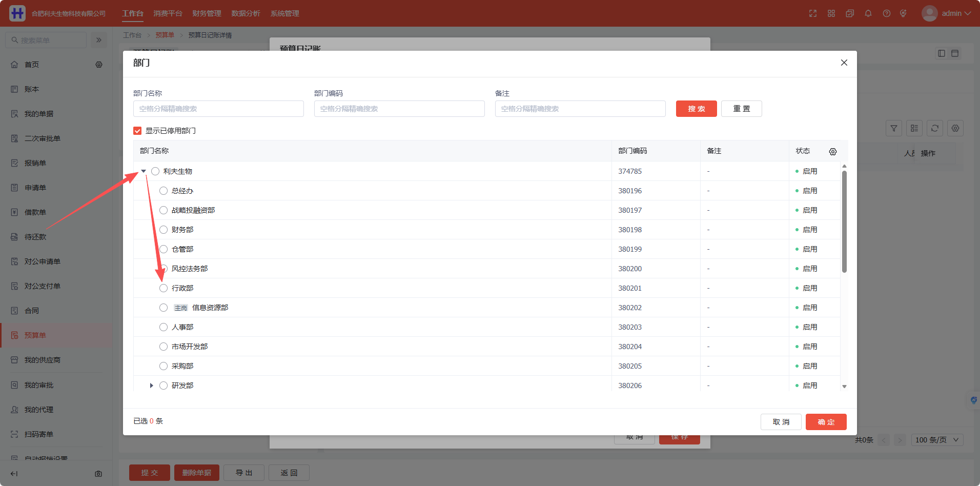Collapse sidebar with double-chevron icon
The width and height of the screenshot is (980, 486).
99,40
